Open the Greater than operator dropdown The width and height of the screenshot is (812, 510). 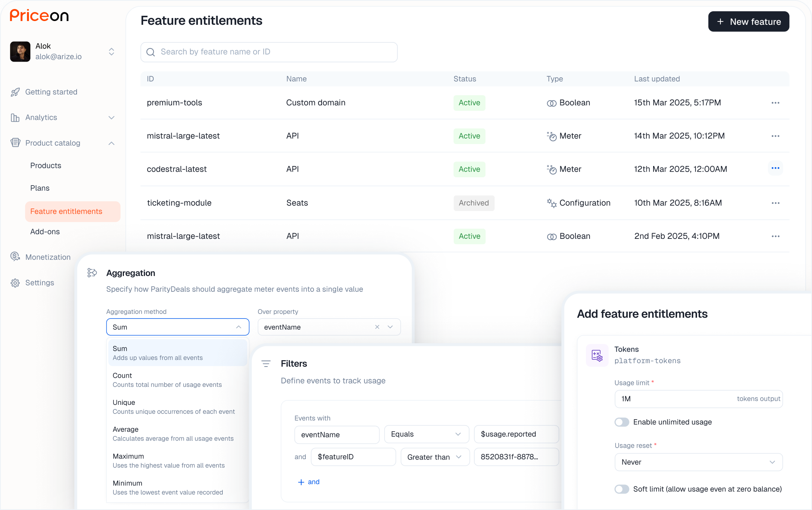click(435, 457)
